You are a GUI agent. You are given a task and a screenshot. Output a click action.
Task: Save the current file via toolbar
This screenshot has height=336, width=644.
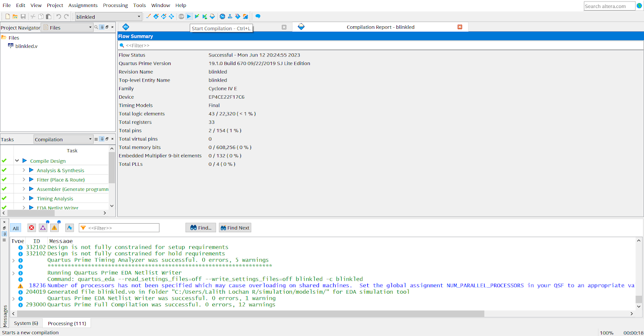(23, 17)
